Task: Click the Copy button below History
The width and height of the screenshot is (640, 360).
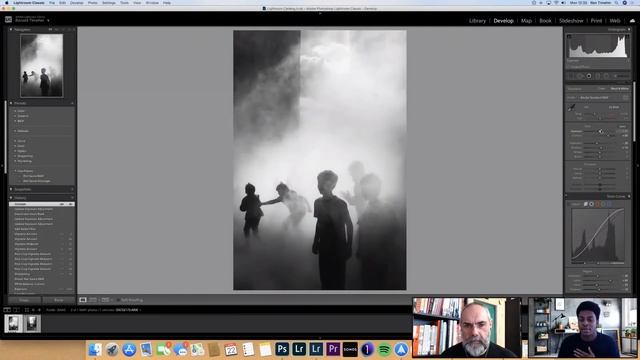Action: pos(24,300)
